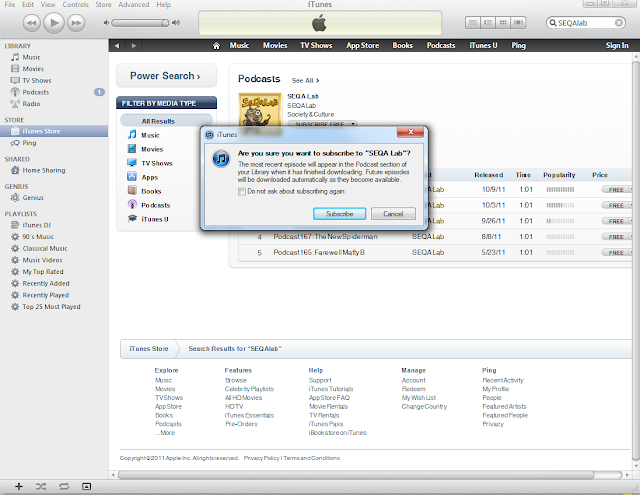640x495 pixels.
Task: Clear the SEQAlab search field
Action: click(619, 23)
